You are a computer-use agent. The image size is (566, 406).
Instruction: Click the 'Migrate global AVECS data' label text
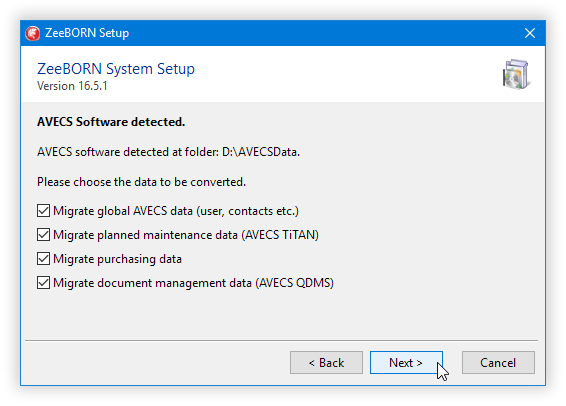click(x=176, y=211)
